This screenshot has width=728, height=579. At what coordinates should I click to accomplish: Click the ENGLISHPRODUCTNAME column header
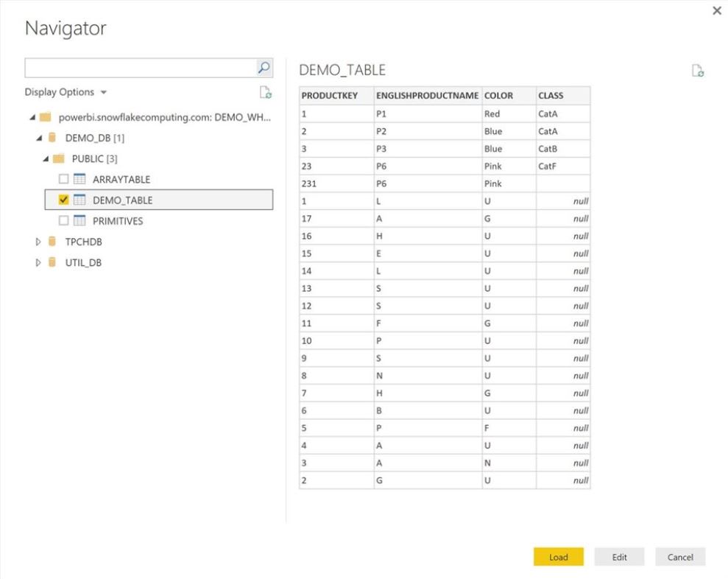point(428,95)
